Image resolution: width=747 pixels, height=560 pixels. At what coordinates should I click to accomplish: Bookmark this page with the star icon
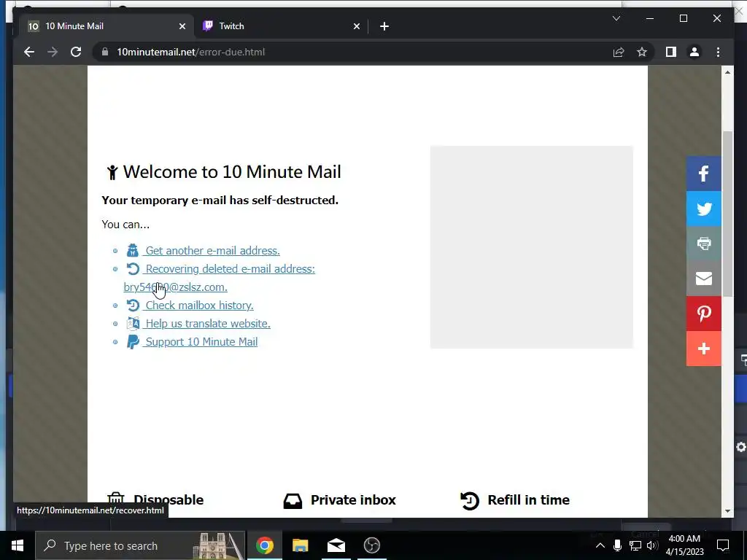(x=642, y=52)
